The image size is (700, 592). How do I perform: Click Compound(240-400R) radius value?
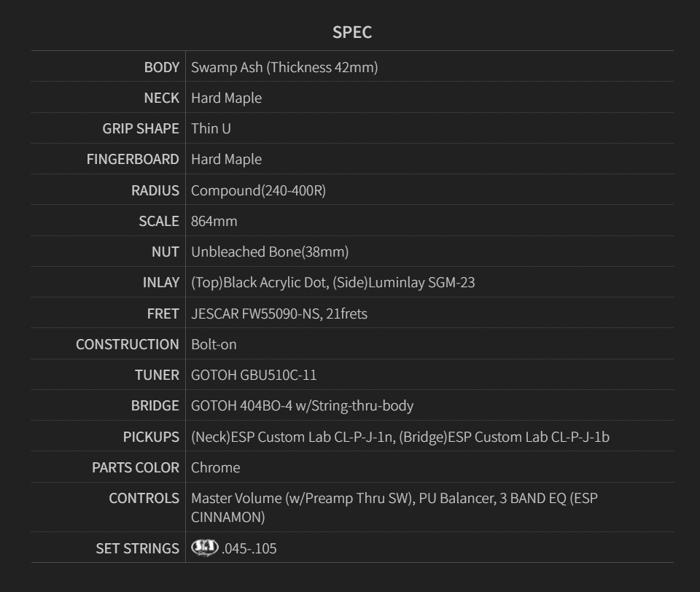coord(258,190)
